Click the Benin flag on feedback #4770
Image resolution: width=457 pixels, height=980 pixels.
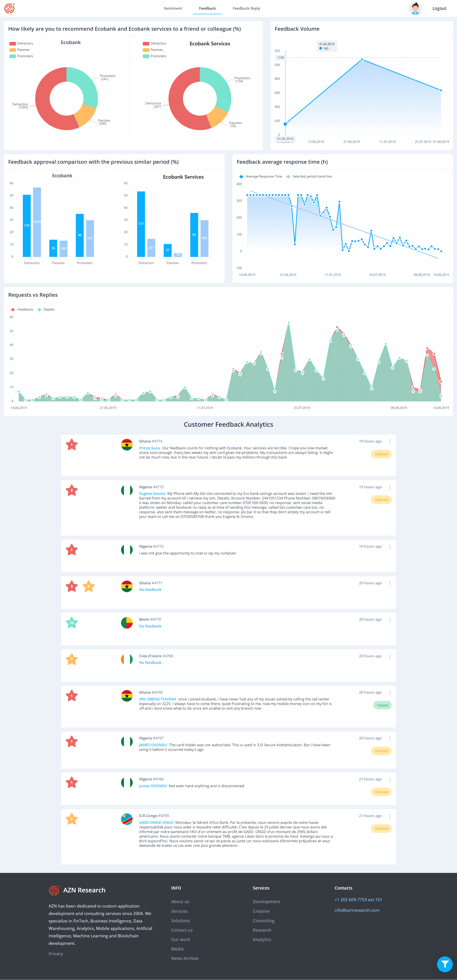pyautogui.click(x=127, y=623)
